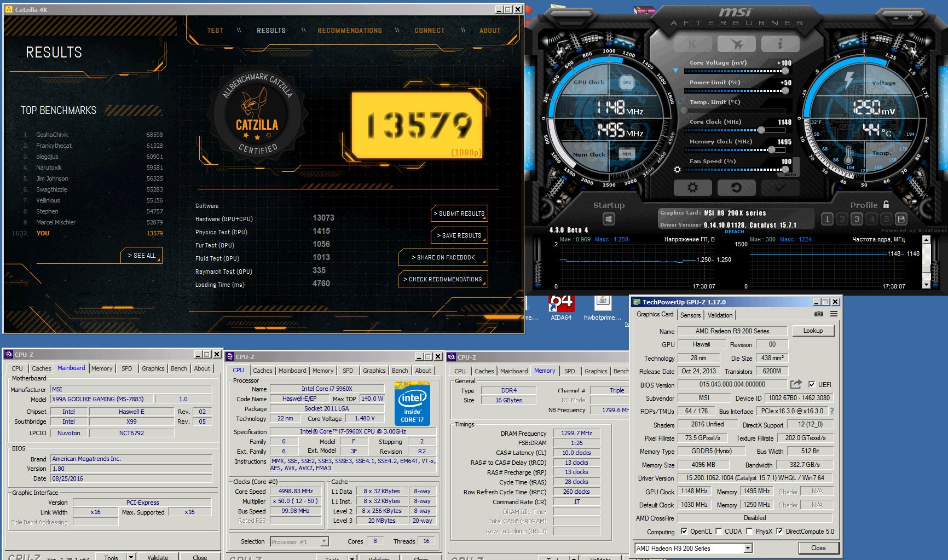Select GoshaChivik top benchmark entry
This screenshot has width=948, height=560.
(x=93, y=135)
